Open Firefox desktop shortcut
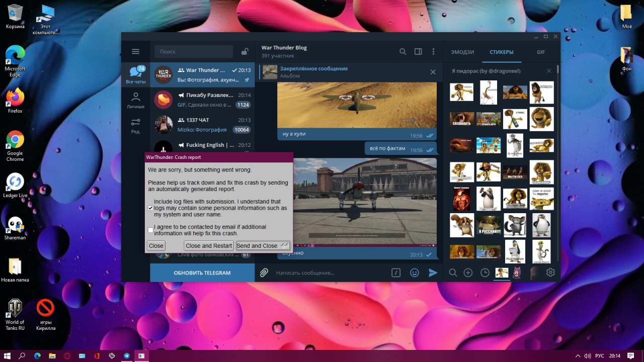The image size is (644, 362). [x=15, y=101]
